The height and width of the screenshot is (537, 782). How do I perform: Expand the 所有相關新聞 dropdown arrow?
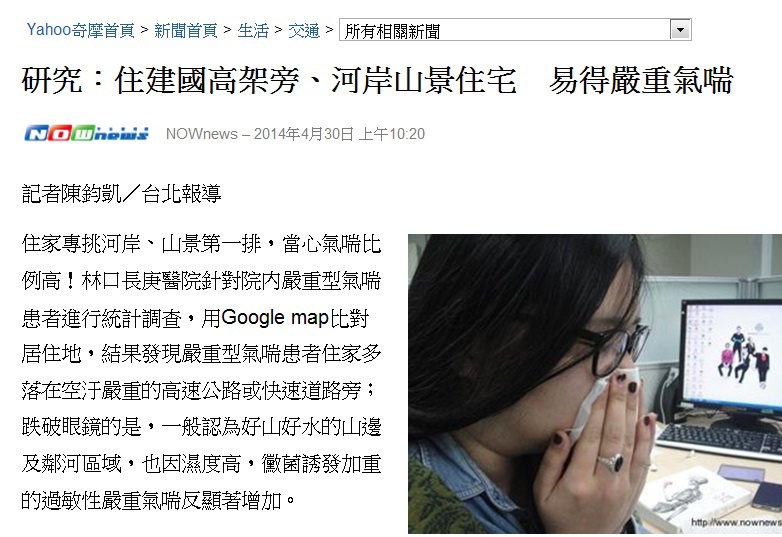(x=680, y=30)
